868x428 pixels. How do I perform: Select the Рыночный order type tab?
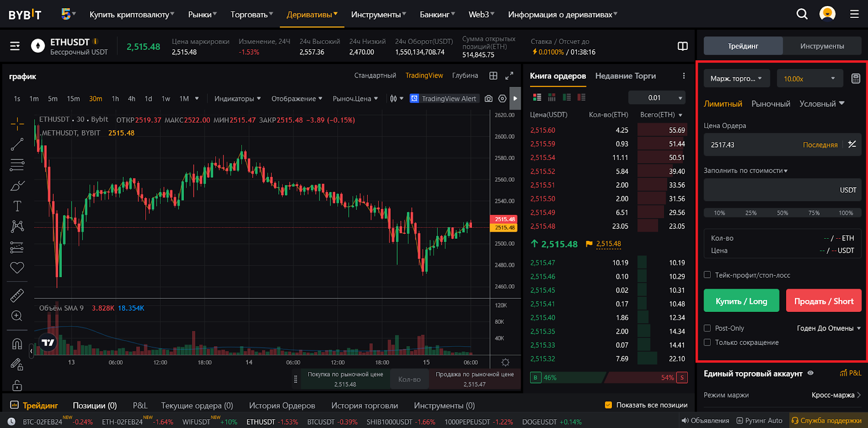click(770, 104)
